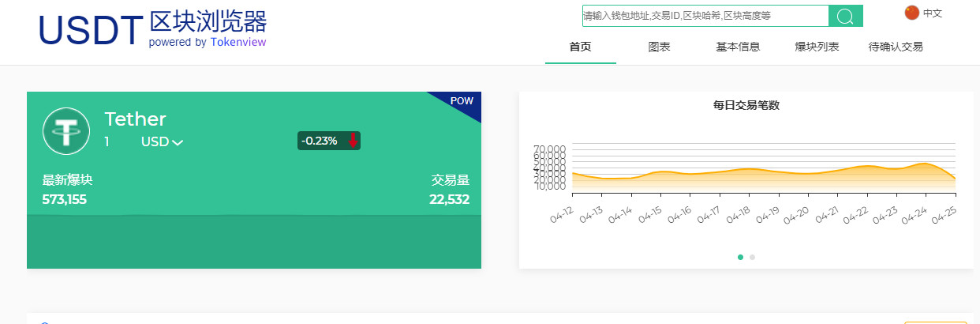Click the latest block number 573,155
Image resolution: width=980 pixels, height=324 pixels.
click(65, 199)
